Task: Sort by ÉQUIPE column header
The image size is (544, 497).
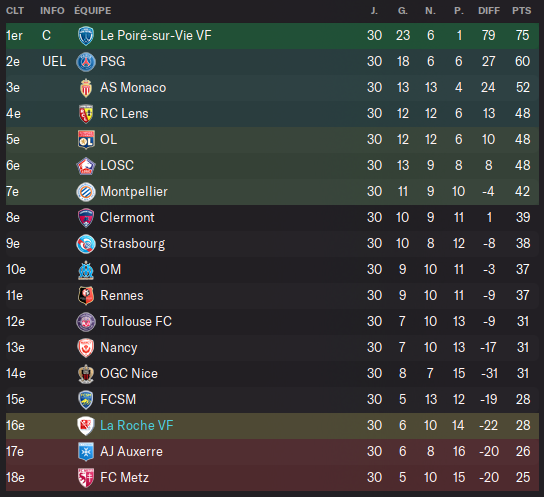Action: tap(93, 11)
